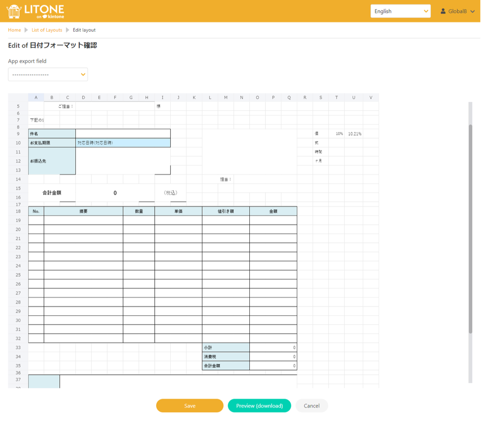481x448 pixels.
Task: Select column D header
Action: [x=83, y=97]
